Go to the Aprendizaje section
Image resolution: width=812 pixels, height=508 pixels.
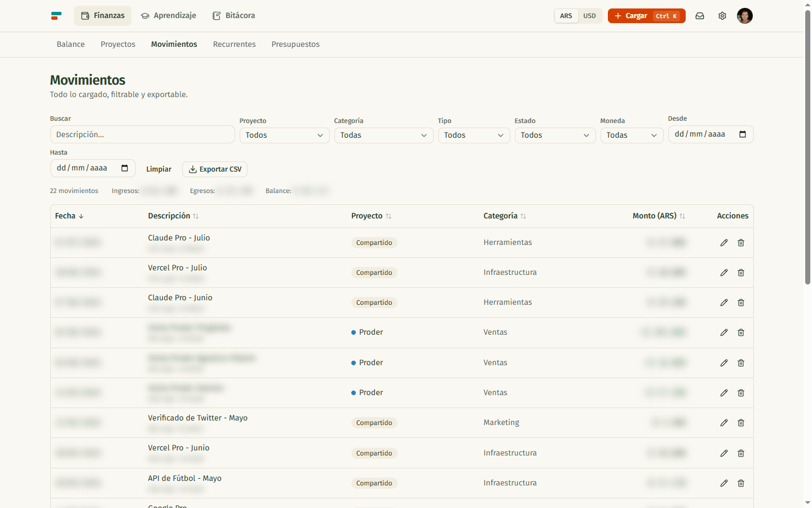pyautogui.click(x=169, y=16)
